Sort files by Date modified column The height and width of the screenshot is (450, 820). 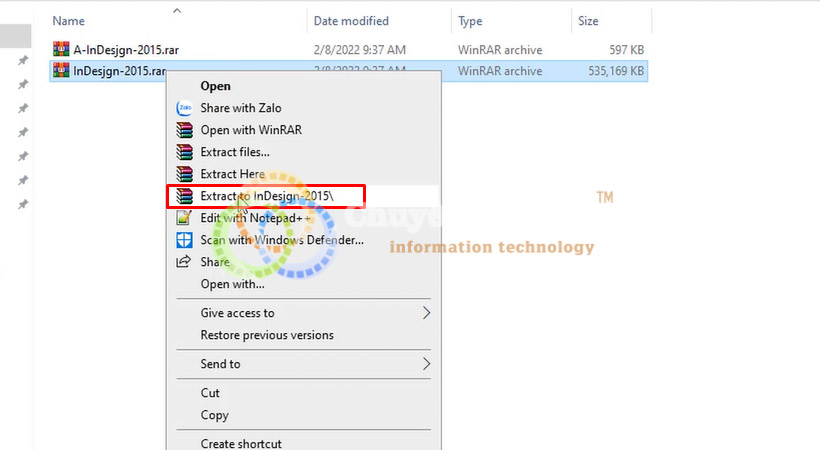[x=351, y=21]
